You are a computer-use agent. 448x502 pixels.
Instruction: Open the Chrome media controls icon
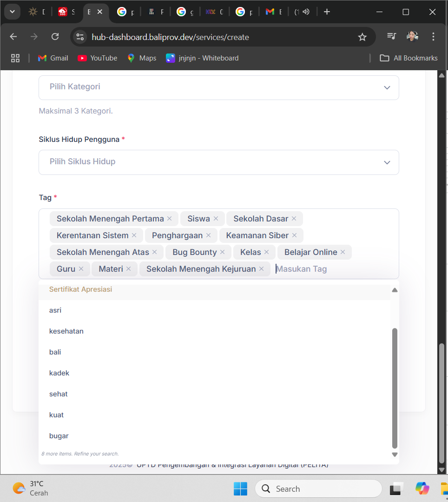pos(391,37)
